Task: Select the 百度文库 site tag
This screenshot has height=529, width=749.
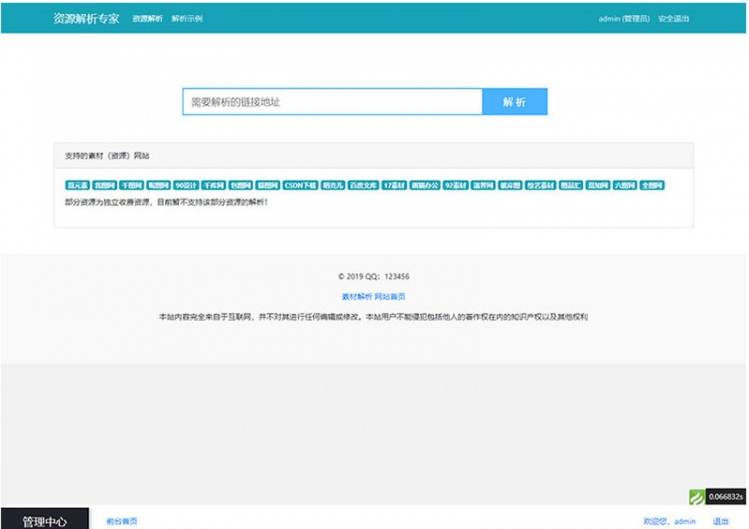Action: coord(363,185)
